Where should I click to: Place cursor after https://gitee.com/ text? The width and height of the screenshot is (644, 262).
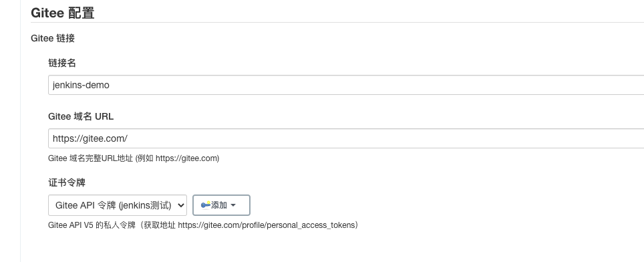pos(128,138)
